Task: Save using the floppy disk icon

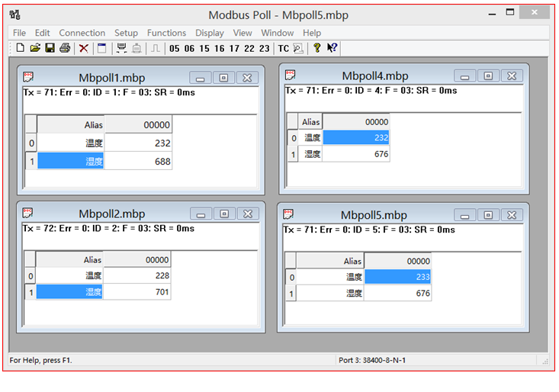Action: (x=50, y=48)
